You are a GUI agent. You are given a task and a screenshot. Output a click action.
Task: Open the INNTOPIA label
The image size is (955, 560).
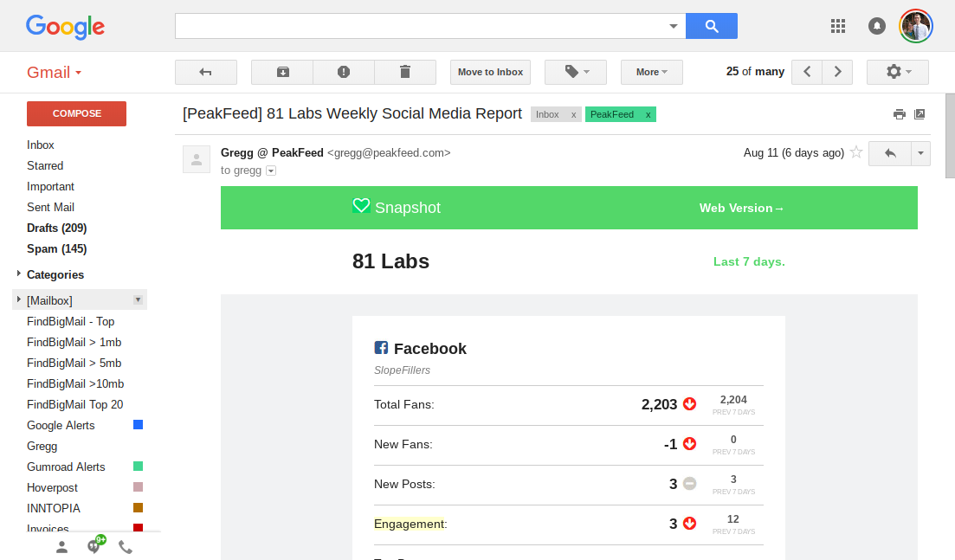(x=54, y=508)
